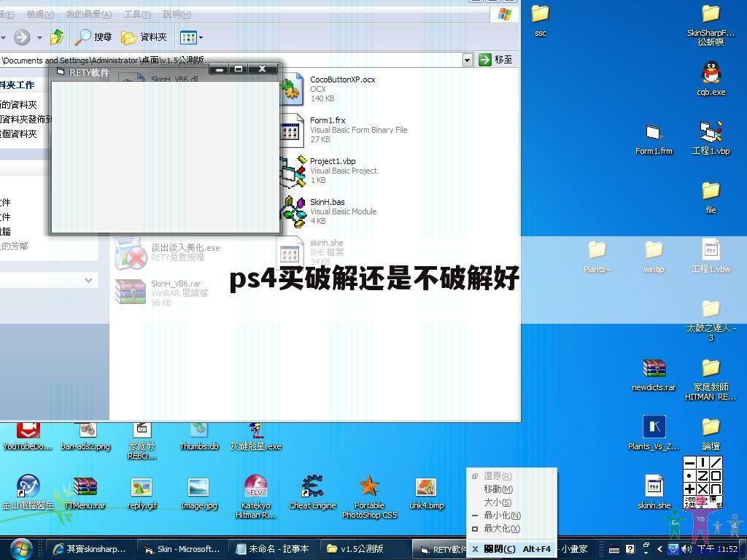Open the 說明(H) menu

click(x=177, y=15)
